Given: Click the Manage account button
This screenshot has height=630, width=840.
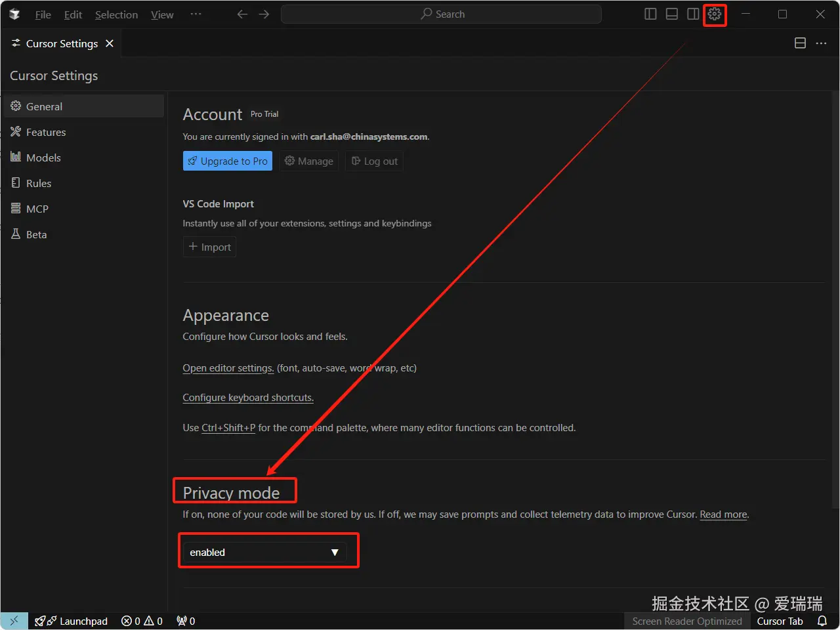Looking at the screenshot, I should 308,161.
